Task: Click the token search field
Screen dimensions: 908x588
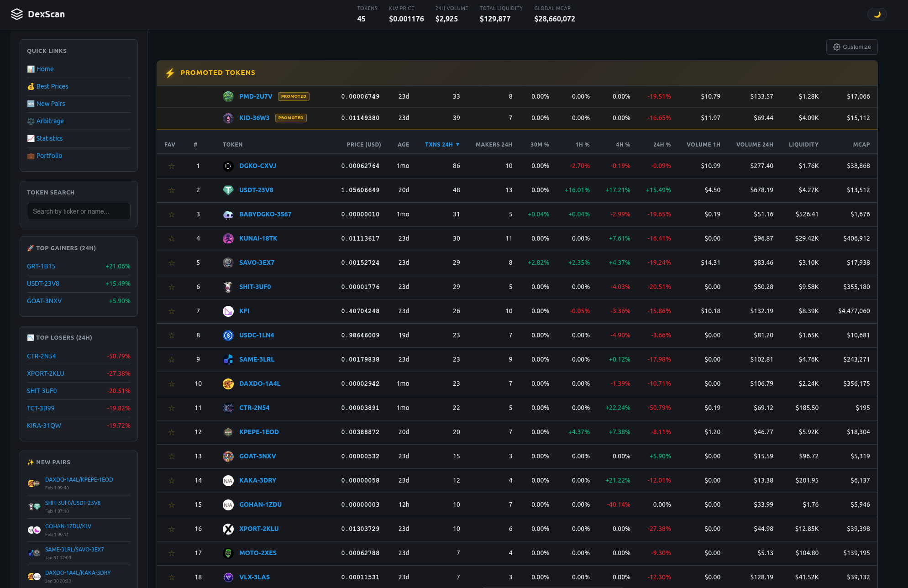Action: coord(79,211)
